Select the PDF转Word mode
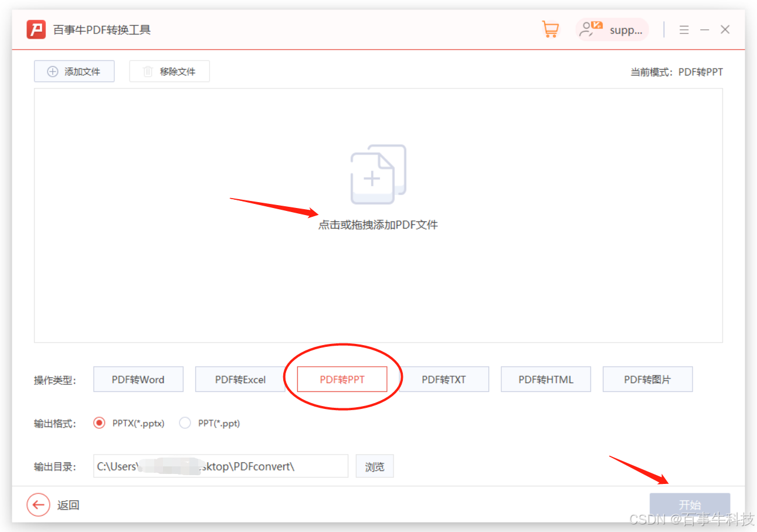This screenshot has height=532, width=757. (x=138, y=380)
